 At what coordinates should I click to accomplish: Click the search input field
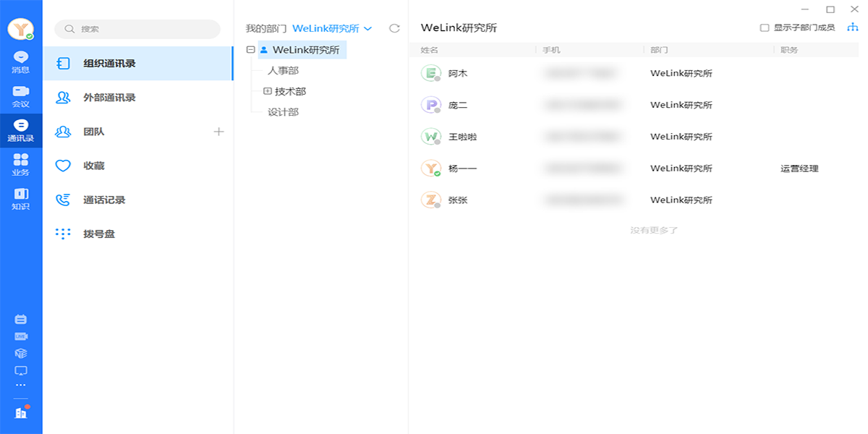[x=137, y=29]
